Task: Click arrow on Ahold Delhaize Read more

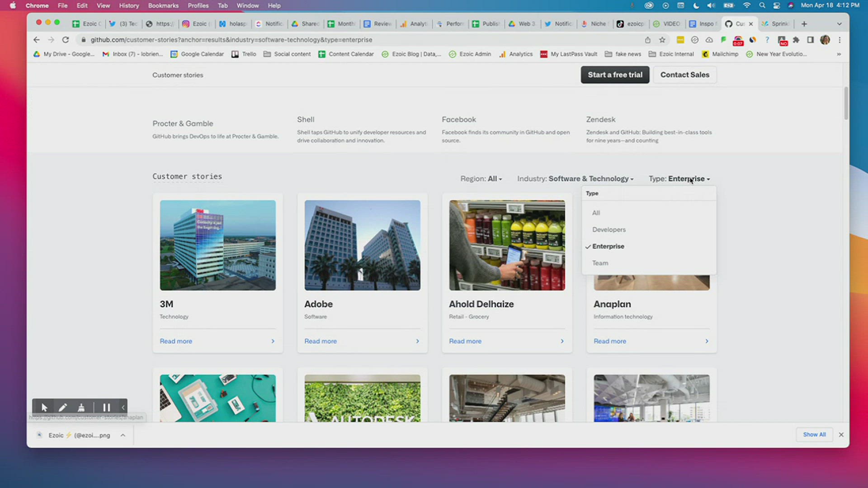Action: pyautogui.click(x=562, y=341)
